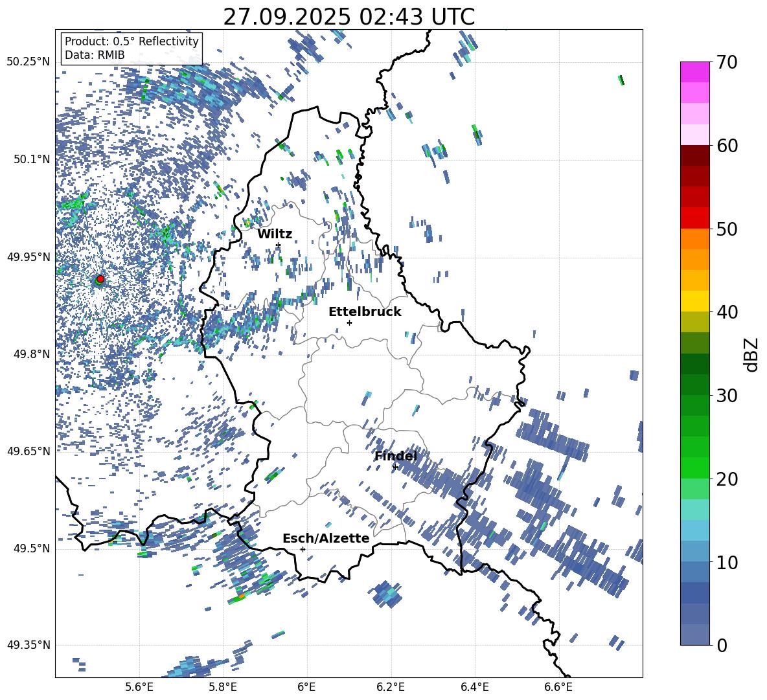The height and width of the screenshot is (700, 767).
Task: Click the 6.2°E longitude label
Action: (x=391, y=687)
